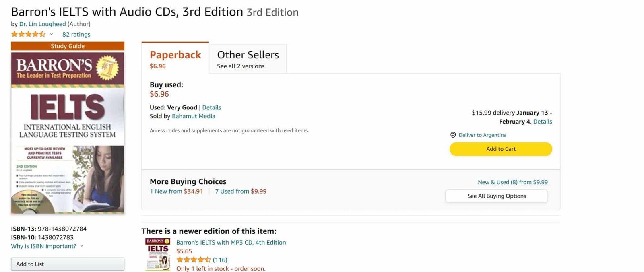The image size is (644, 272).
Task: Expand the ratings breakdown via the chevron
Action: coord(51,35)
